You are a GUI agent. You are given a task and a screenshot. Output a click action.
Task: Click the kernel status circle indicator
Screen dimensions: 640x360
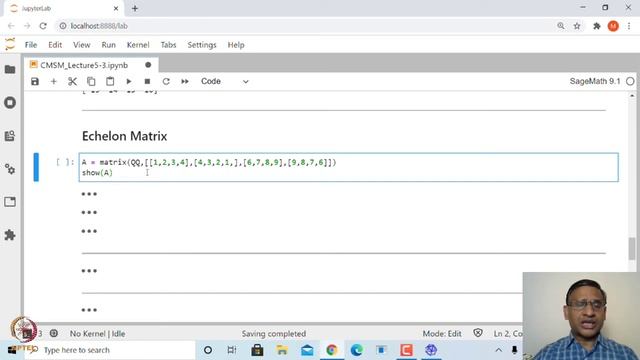630,81
